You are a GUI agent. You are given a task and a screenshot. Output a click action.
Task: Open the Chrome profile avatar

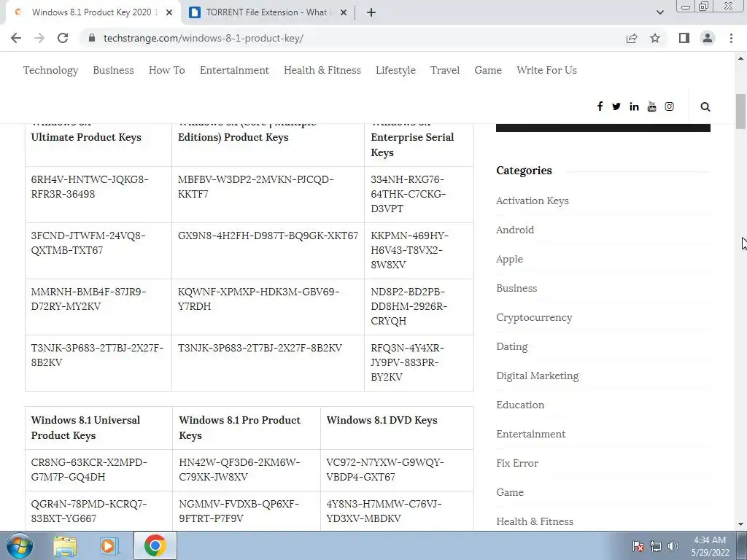(708, 38)
